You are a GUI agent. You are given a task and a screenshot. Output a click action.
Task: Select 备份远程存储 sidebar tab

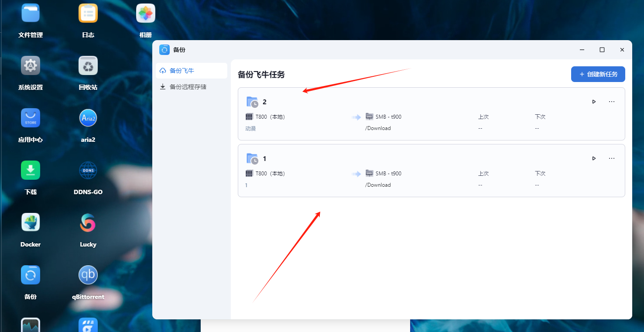point(192,87)
